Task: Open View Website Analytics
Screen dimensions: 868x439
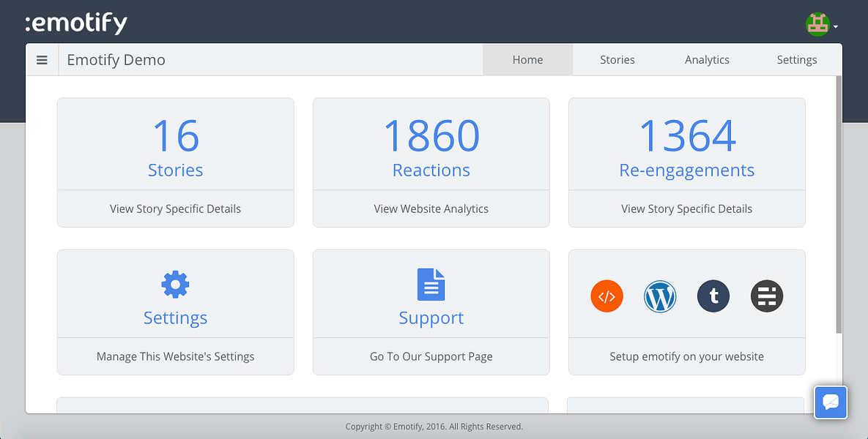Action: 431,209
